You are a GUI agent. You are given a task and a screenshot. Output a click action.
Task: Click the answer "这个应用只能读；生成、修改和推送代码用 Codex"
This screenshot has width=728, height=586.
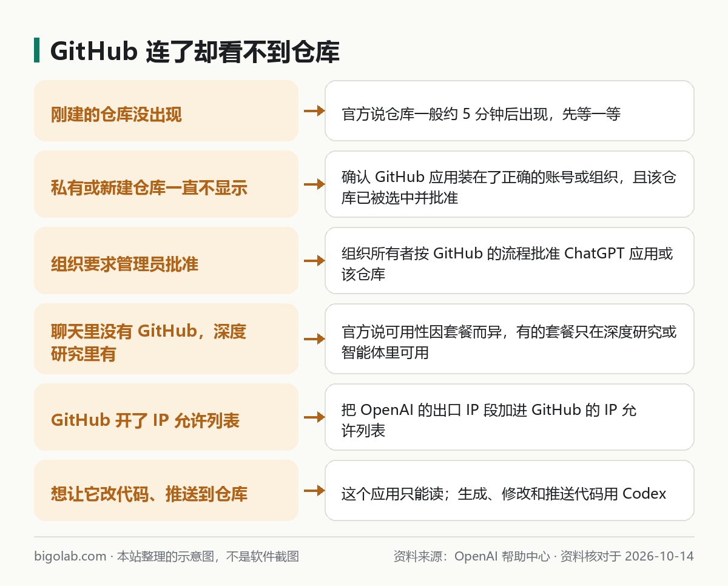pos(510,491)
